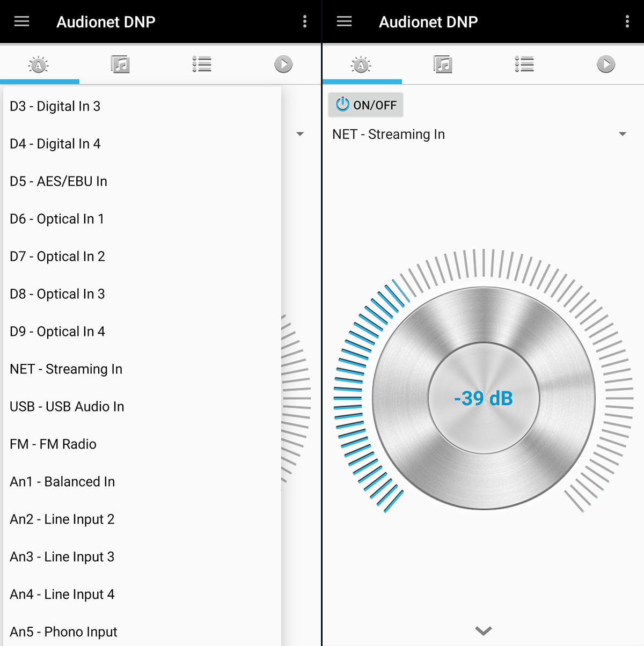
Task: Open now playing tab in left screen
Action: 283,64
